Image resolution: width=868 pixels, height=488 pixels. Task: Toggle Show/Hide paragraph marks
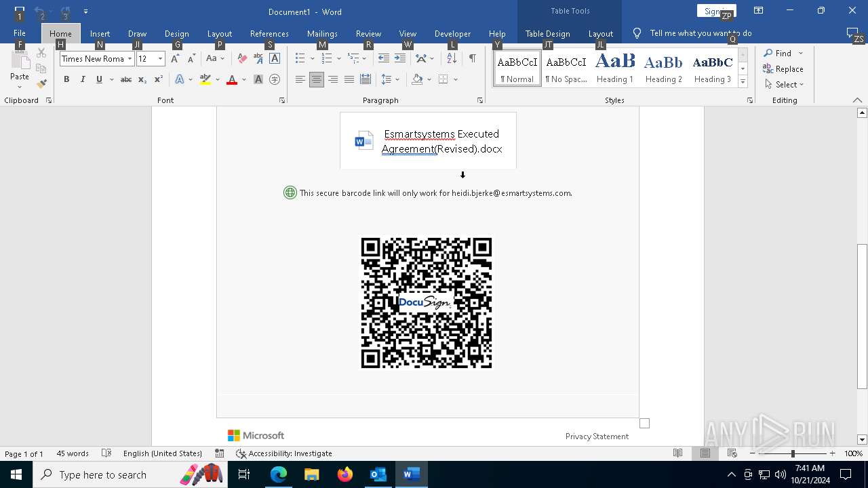click(472, 58)
